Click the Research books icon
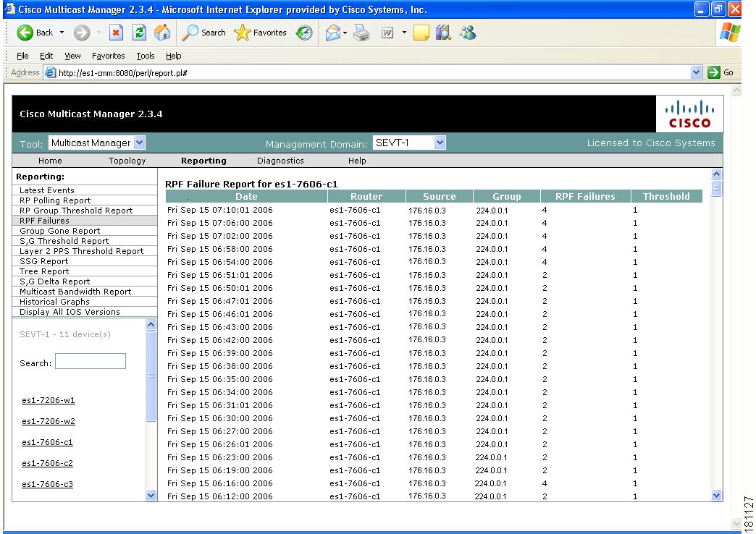This screenshot has width=756, height=534. coord(443,33)
